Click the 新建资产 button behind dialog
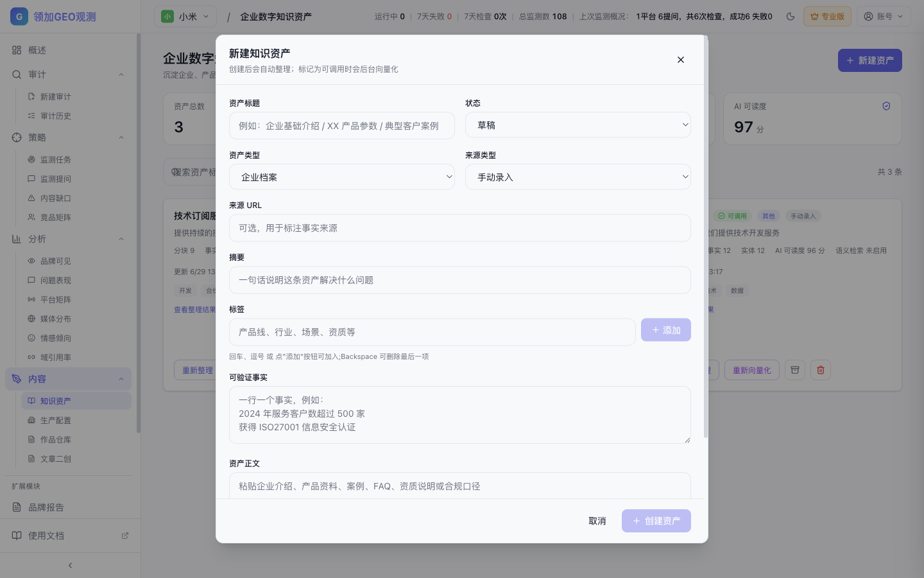The width and height of the screenshot is (924, 578). [x=870, y=60]
